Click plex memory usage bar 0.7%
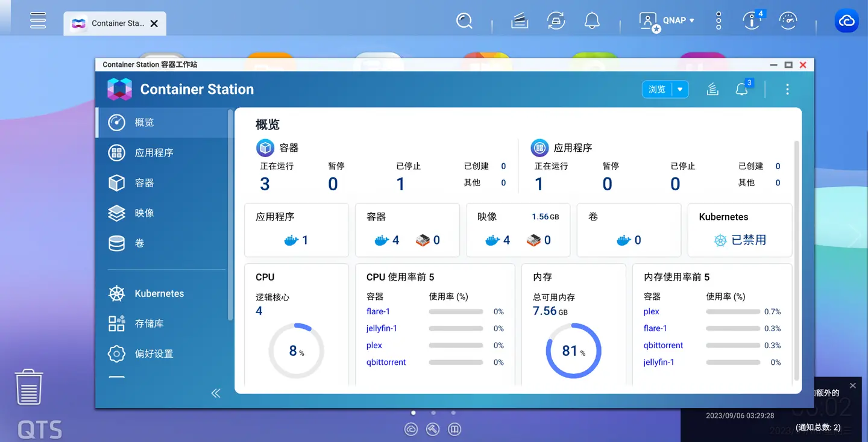 (733, 312)
